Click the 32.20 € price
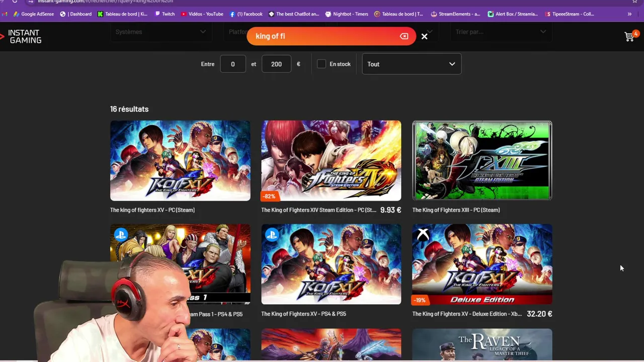 [539, 314]
